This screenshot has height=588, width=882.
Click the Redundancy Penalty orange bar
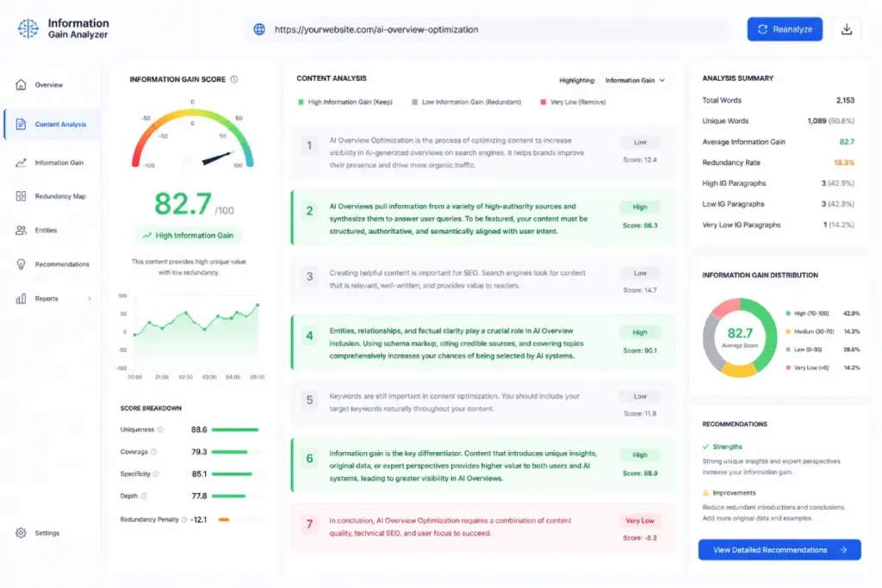[x=224, y=519]
